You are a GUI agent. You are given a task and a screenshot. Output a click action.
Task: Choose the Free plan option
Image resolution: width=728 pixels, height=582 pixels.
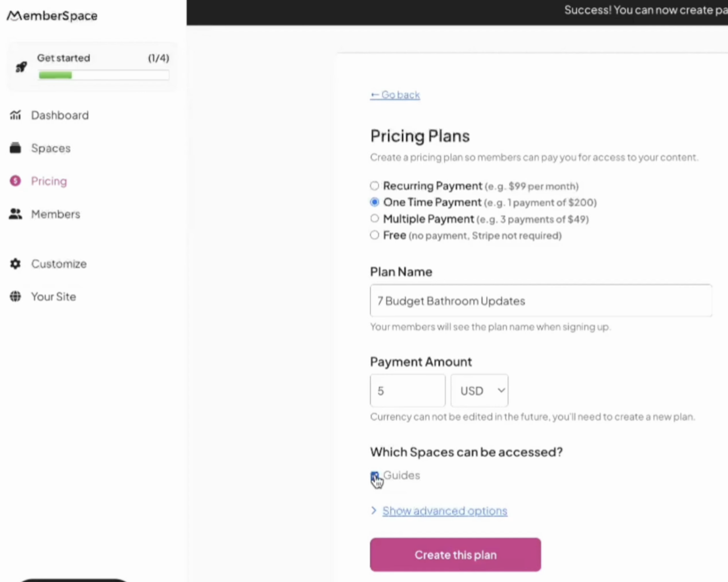(x=374, y=235)
